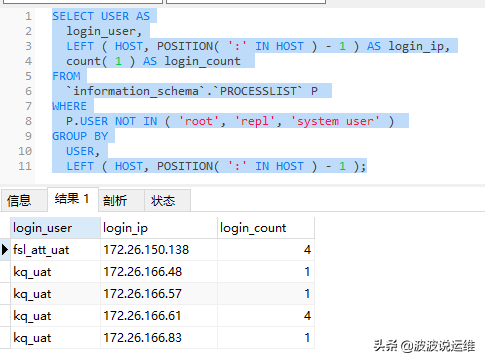
Task: Click the login_ip alias on line 3
Action: point(416,46)
